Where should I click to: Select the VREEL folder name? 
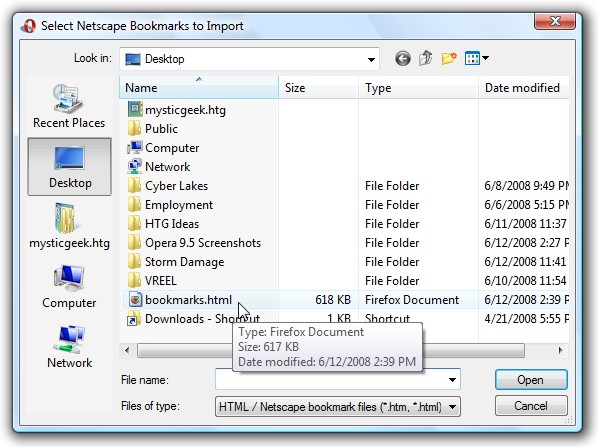click(161, 281)
